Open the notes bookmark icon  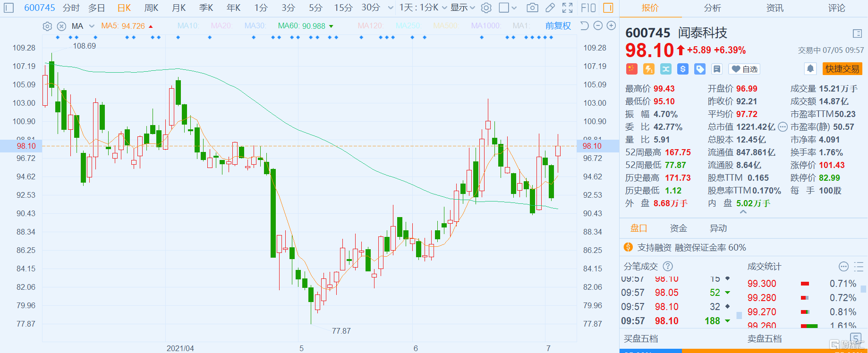(x=717, y=69)
